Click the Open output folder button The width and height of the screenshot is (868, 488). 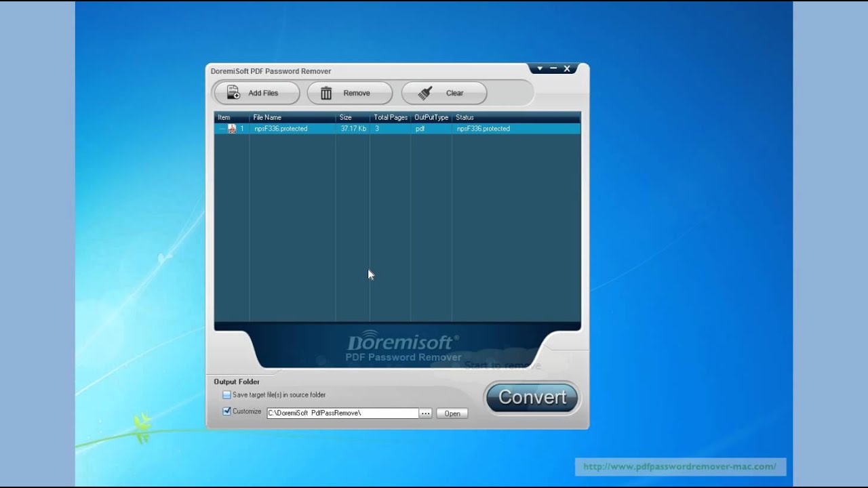click(452, 413)
